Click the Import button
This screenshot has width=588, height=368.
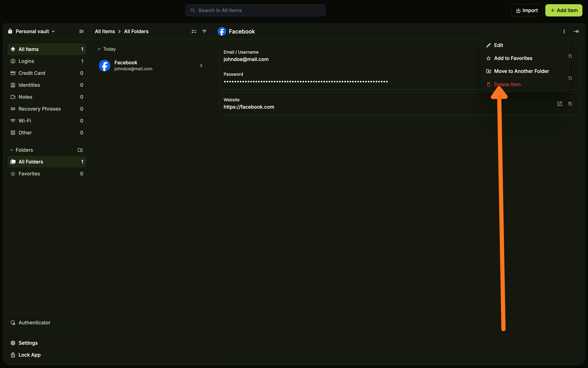(527, 10)
